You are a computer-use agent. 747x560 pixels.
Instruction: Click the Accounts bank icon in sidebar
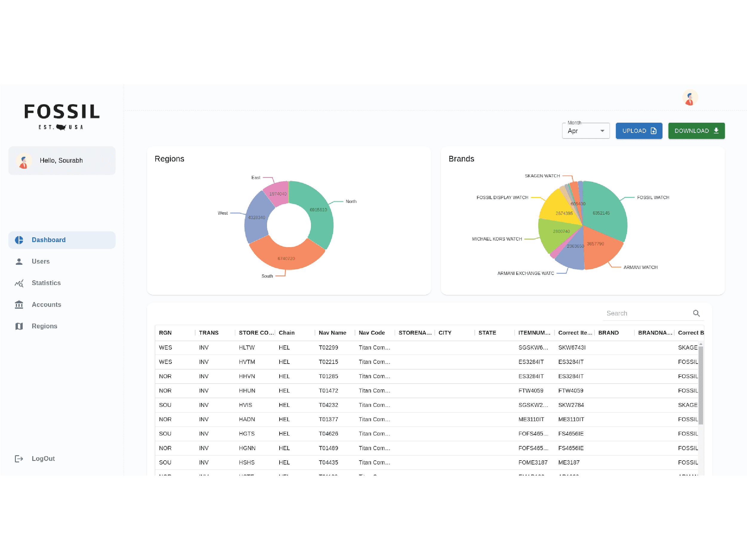coord(19,305)
